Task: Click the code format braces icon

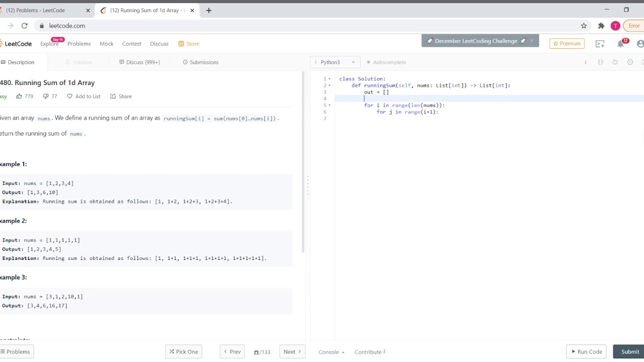Action: 600,62
